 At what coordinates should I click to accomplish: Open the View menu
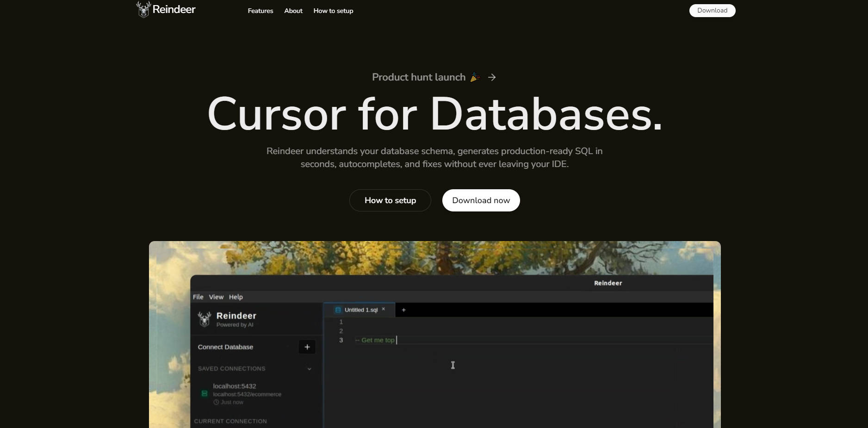pyautogui.click(x=216, y=297)
